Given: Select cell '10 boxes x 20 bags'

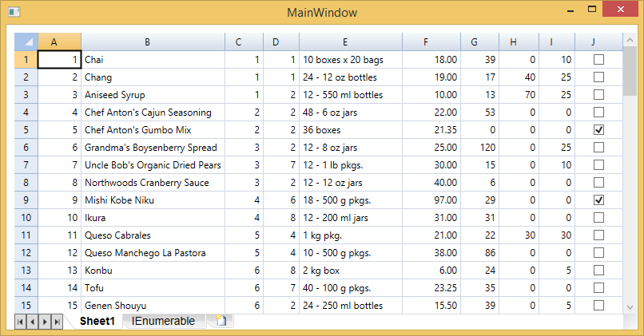Looking at the screenshot, I should click(351, 60).
